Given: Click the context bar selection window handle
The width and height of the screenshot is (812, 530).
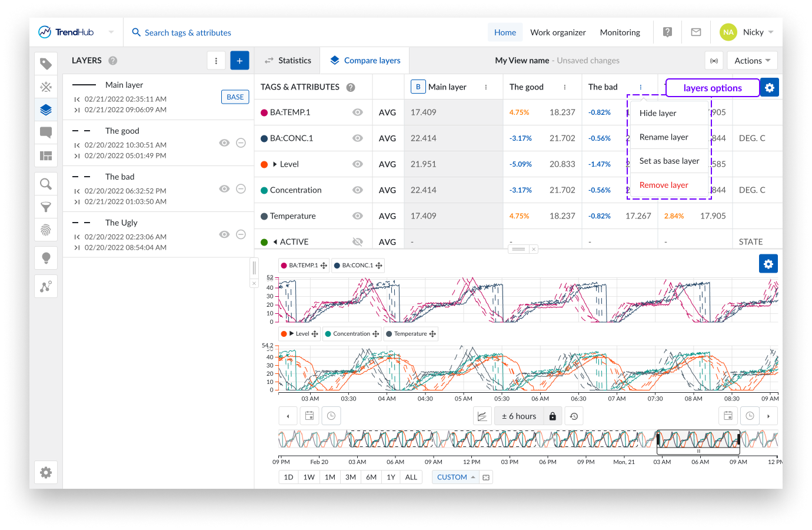Looking at the screenshot, I should tap(698, 451).
